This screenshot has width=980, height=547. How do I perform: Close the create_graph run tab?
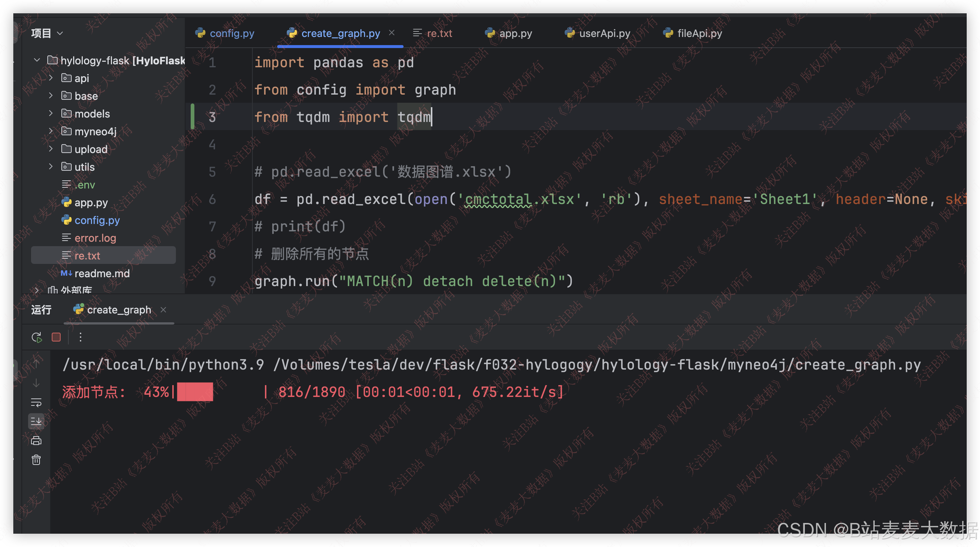pyautogui.click(x=163, y=310)
